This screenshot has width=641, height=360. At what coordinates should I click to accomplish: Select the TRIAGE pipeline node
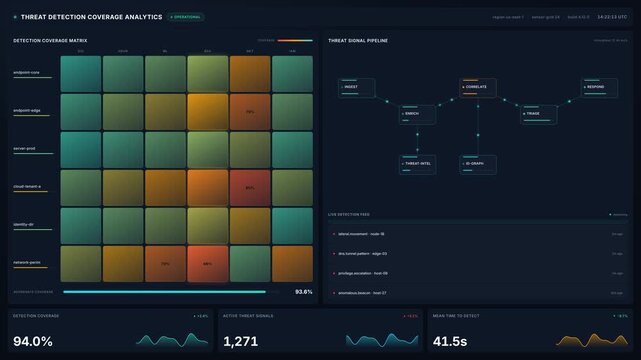(538, 114)
